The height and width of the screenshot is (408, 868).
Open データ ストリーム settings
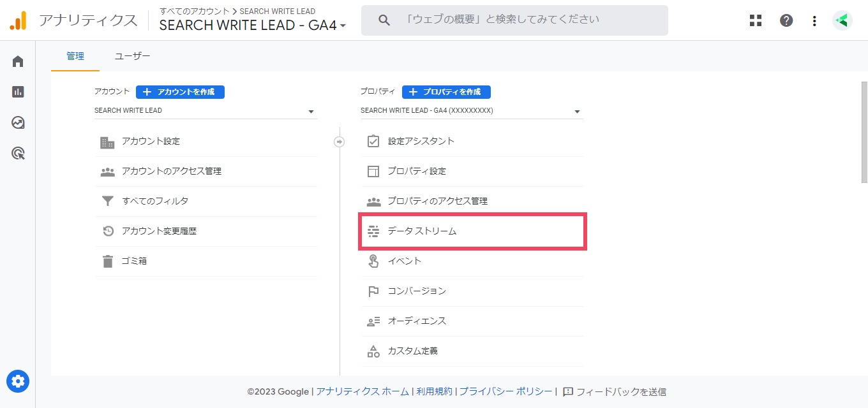tap(473, 231)
